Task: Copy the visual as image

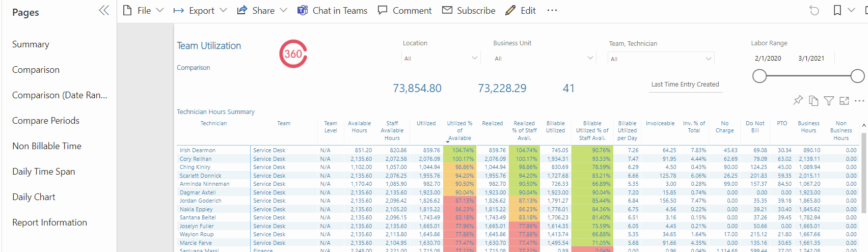Action: [813, 101]
